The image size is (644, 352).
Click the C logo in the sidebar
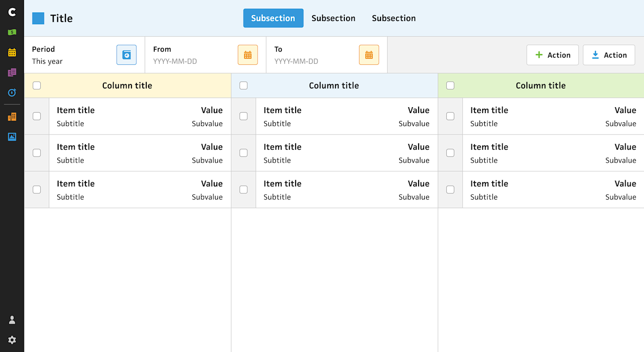(12, 12)
